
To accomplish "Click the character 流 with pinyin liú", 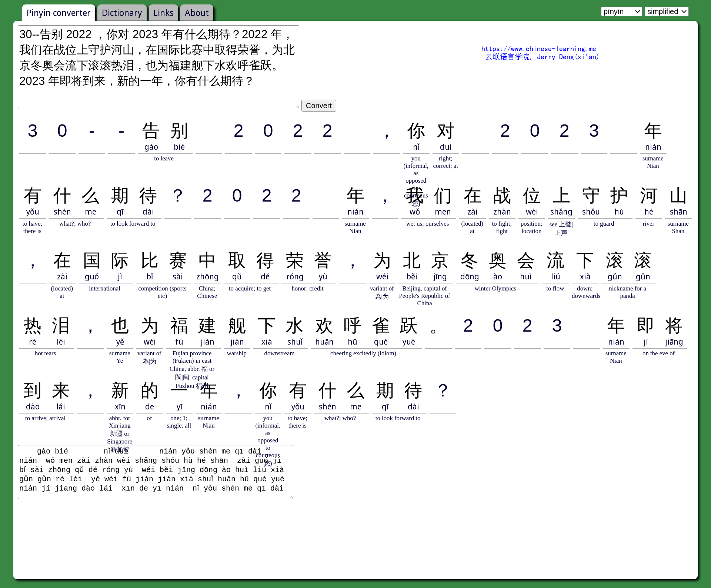I will tap(555, 260).
